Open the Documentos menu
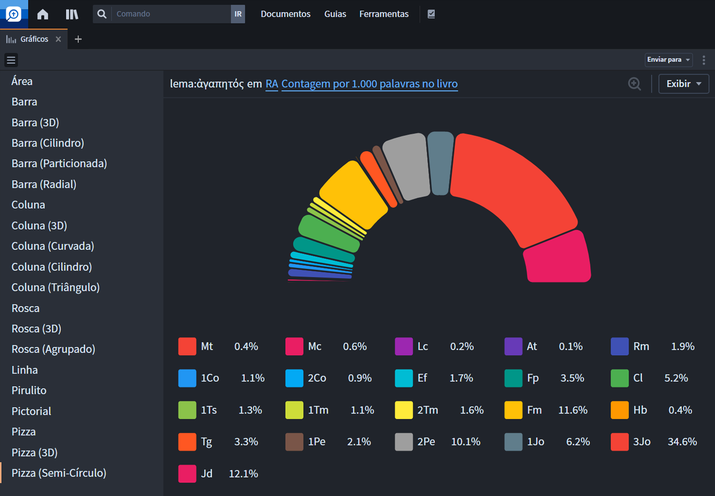The height and width of the screenshot is (496, 715). click(285, 14)
